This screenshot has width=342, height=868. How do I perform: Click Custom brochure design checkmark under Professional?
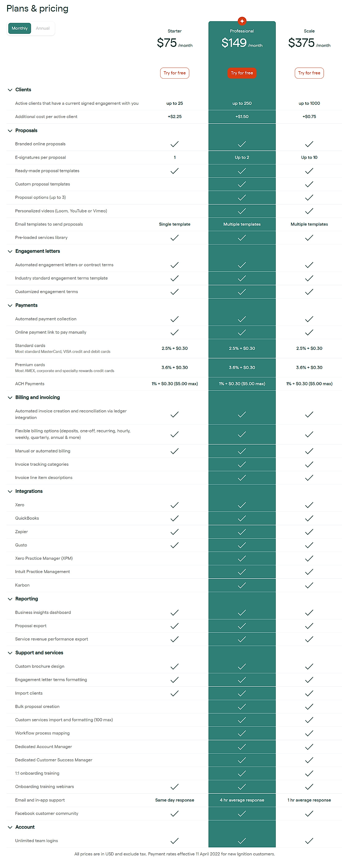click(241, 666)
